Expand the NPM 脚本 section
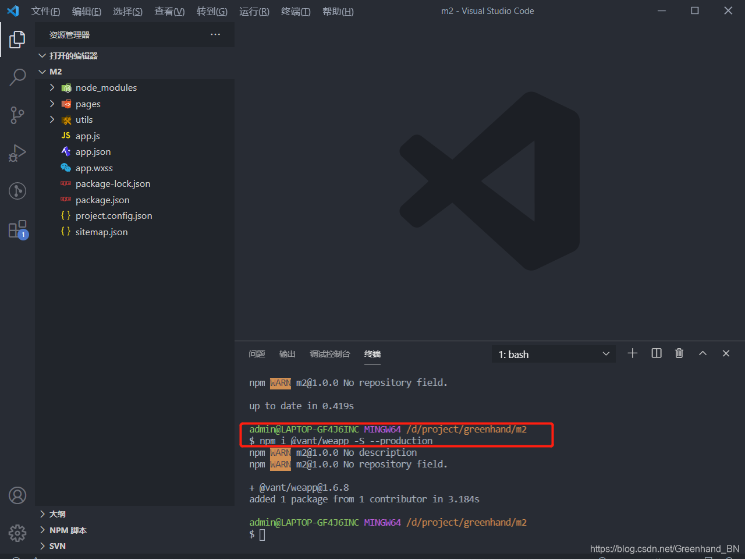Screen dimensions: 745x560 42,530
